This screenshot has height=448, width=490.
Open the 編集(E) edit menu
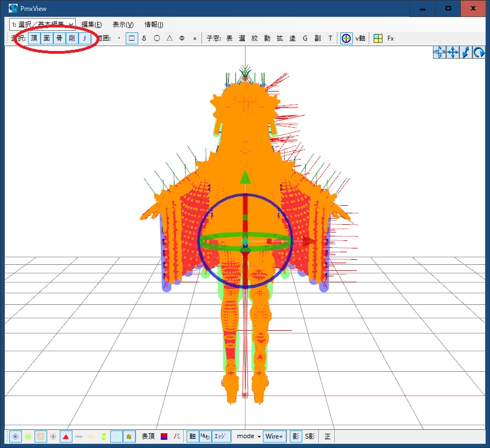click(x=92, y=25)
